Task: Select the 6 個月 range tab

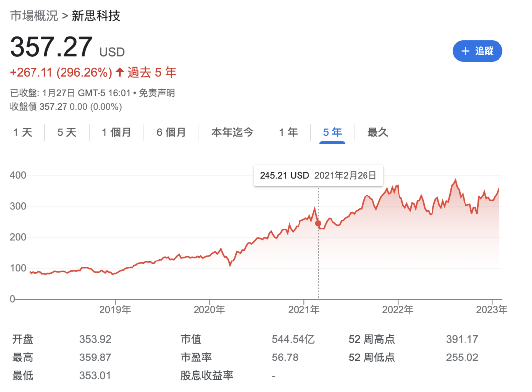Action: pyautogui.click(x=171, y=132)
